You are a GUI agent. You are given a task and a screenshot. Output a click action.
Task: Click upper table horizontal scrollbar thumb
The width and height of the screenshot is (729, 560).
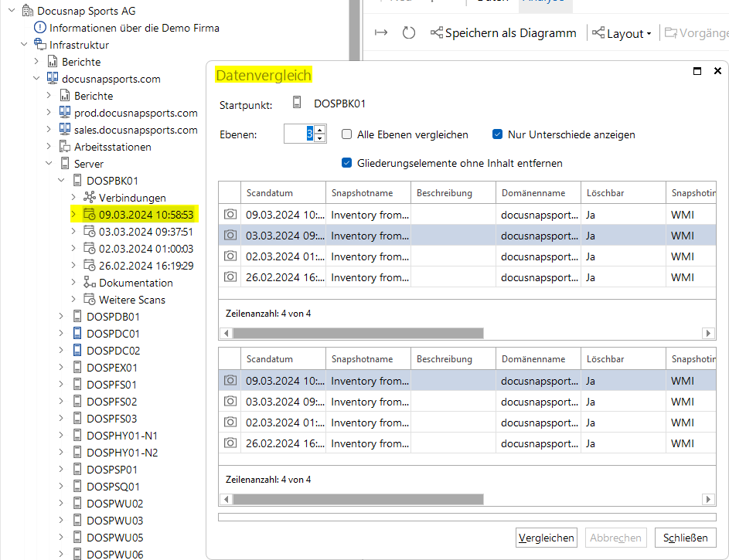point(359,334)
